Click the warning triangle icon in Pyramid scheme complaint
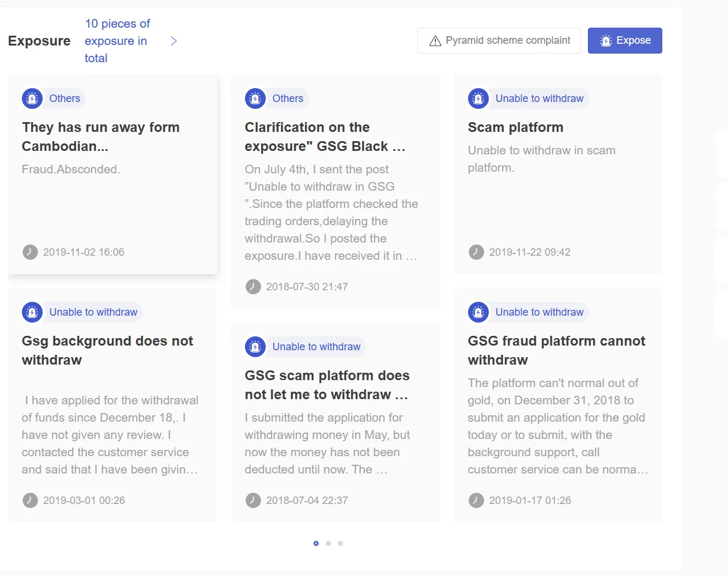The height and width of the screenshot is (576, 728). pyautogui.click(x=436, y=41)
